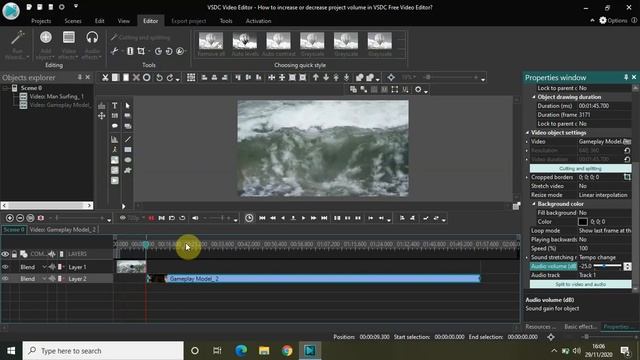
Task: Select the Gameplay Model_2 clip on timeline
Action: (313, 279)
